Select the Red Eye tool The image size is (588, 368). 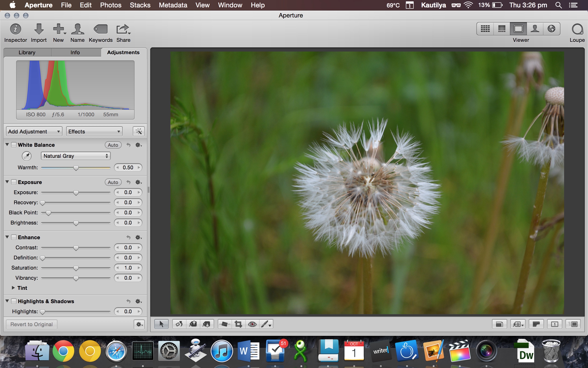[x=252, y=324]
